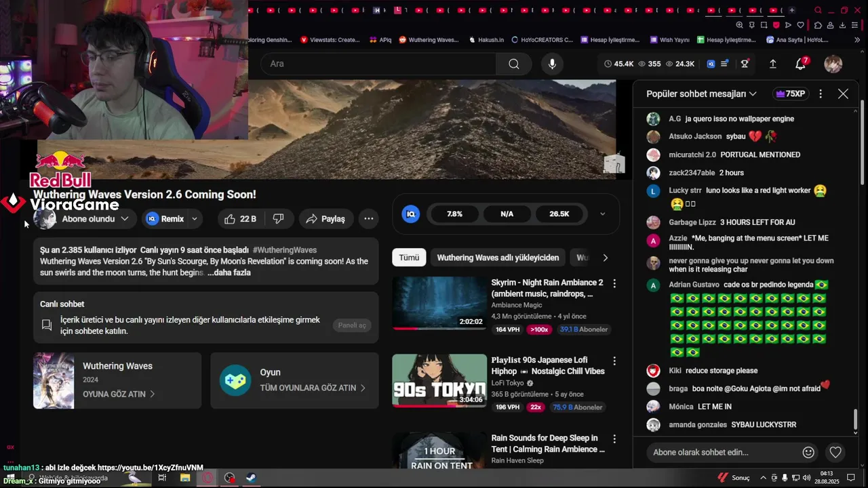Viewport: 868px width, 488px height.
Task: Open chat options three-dot menu
Action: pyautogui.click(x=821, y=94)
